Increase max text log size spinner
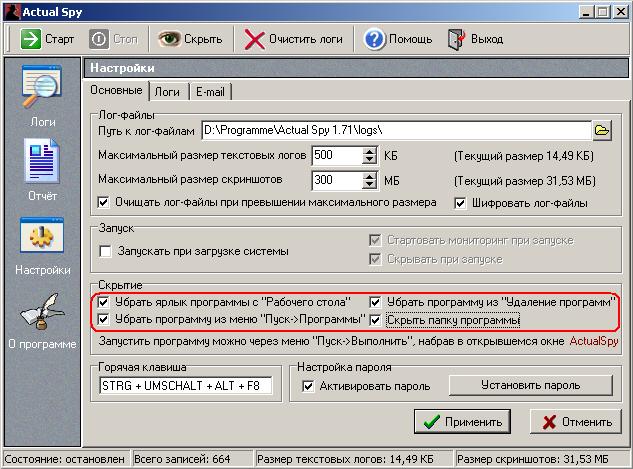This screenshot has height=469, width=633. click(369, 151)
